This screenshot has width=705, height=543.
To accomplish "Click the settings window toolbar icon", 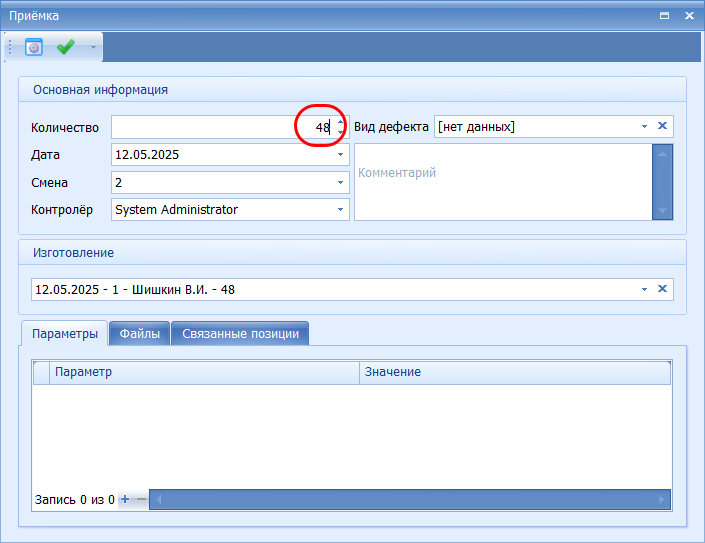I will [x=34, y=47].
